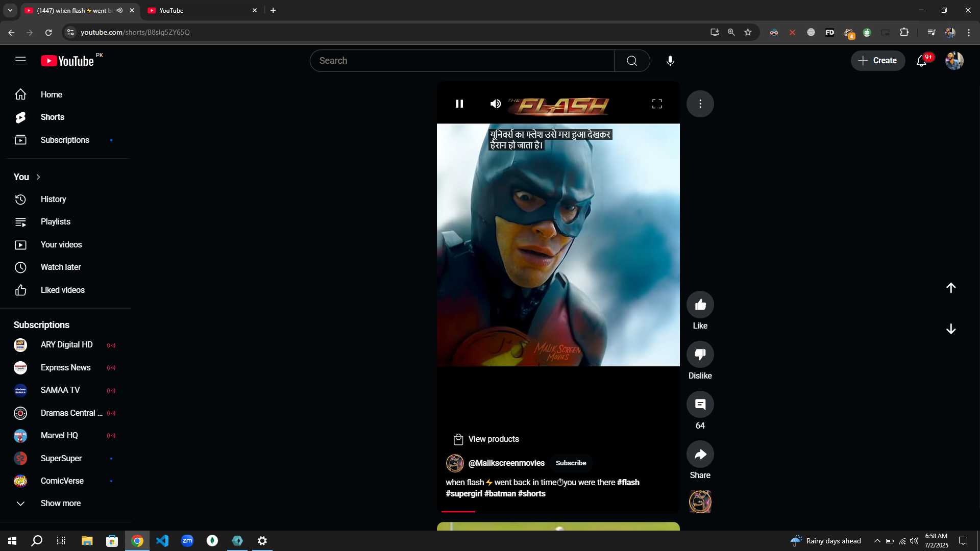Open SuperSuper channel subscription
Viewport: 980px width, 551px height.
coord(65,459)
